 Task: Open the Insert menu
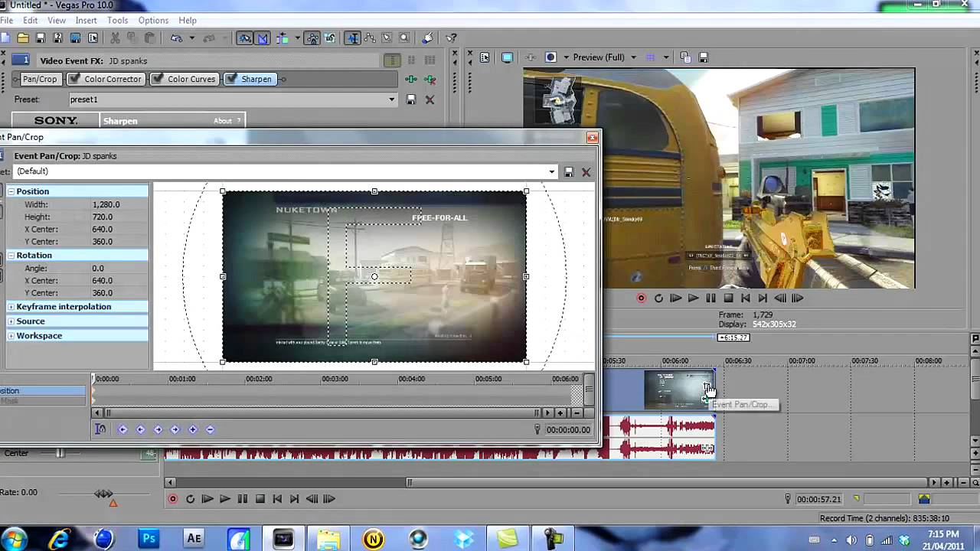[x=86, y=20]
